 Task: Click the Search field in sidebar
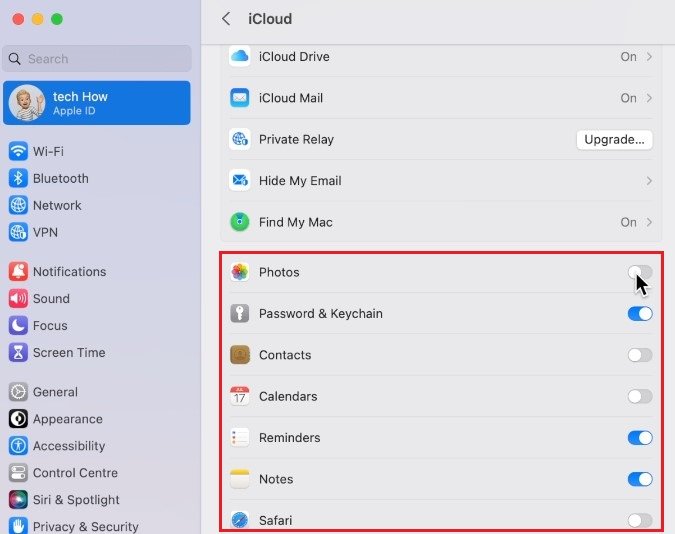97,59
